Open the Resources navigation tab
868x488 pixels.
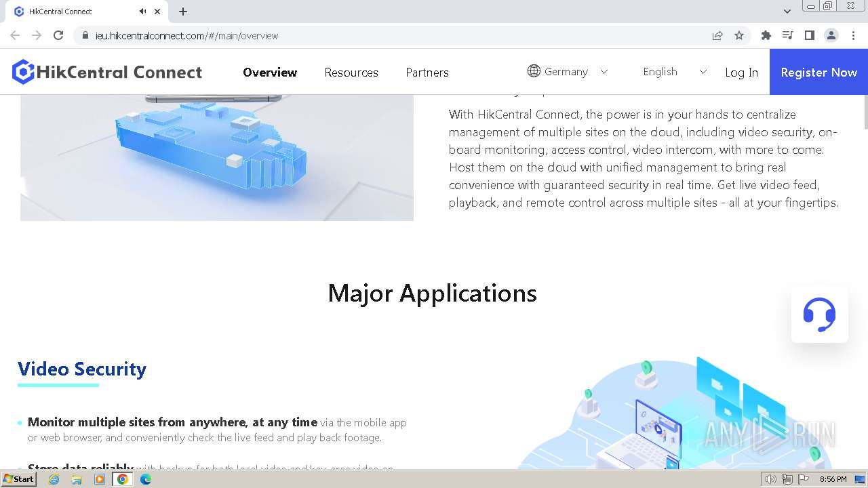(351, 73)
